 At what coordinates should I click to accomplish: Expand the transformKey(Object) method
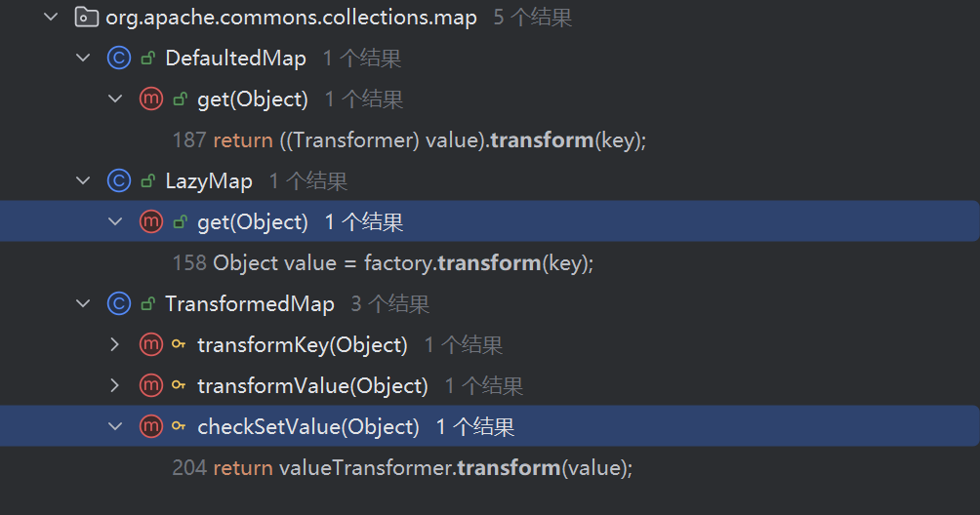(115, 344)
